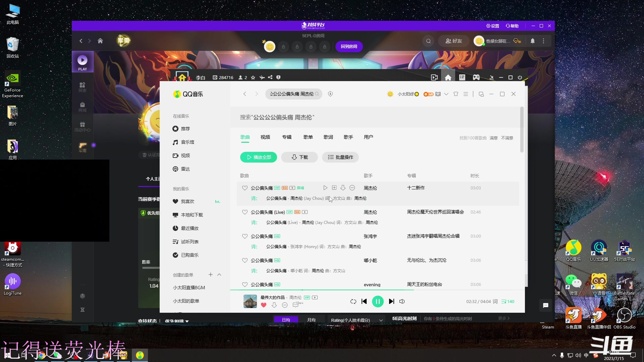Open the gamepad icon in 李白 room toolbar
Image resolution: width=644 pixels, height=362 pixels.
pyautogui.click(x=476, y=77)
